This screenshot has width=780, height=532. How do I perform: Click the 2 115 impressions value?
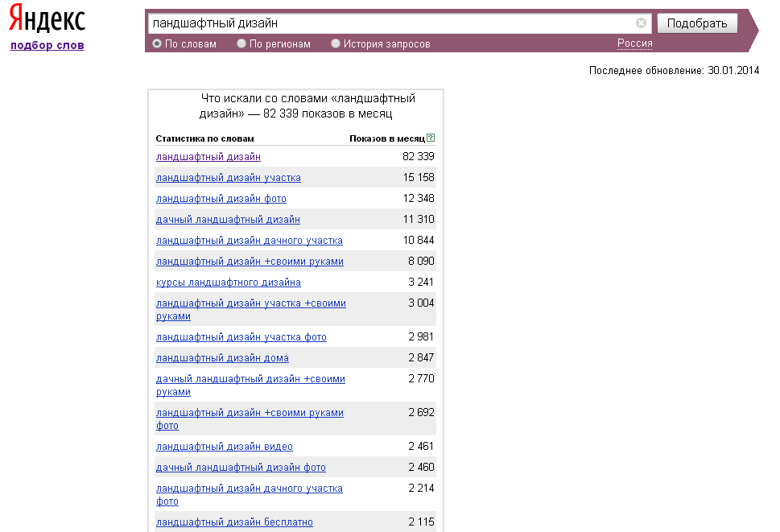[421, 522]
